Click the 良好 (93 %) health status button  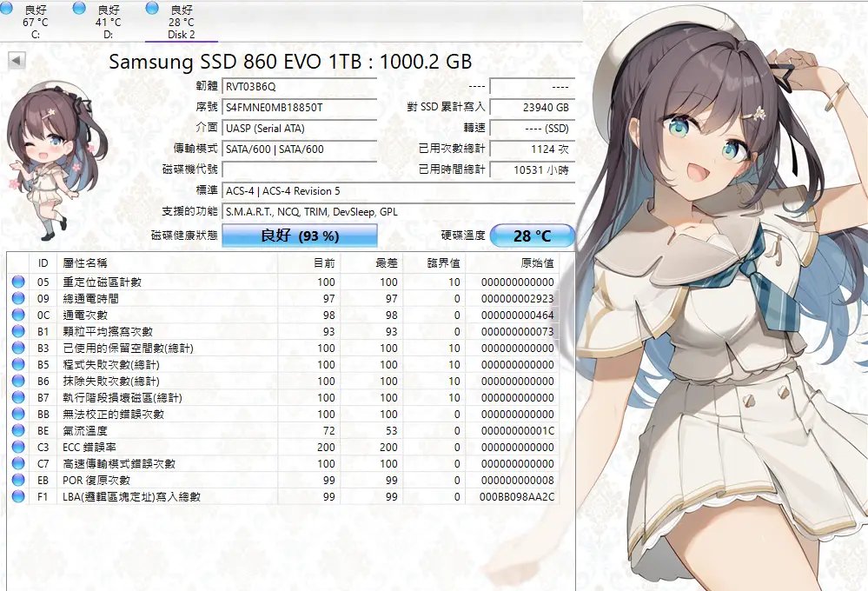coord(300,236)
